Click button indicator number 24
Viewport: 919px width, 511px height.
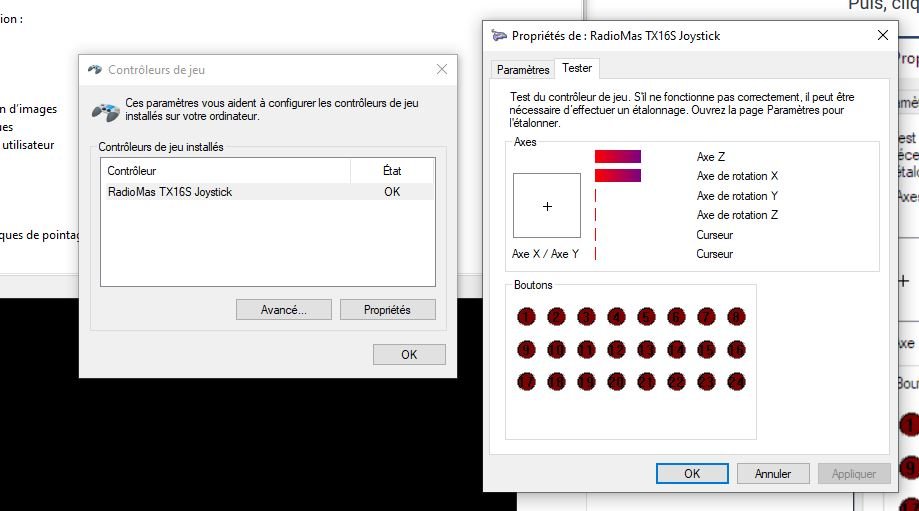click(736, 381)
